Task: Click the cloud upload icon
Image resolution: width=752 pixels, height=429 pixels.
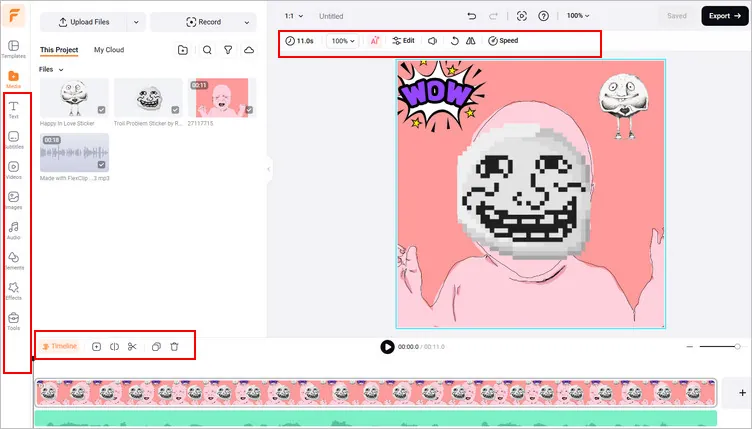Action: tap(249, 50)
